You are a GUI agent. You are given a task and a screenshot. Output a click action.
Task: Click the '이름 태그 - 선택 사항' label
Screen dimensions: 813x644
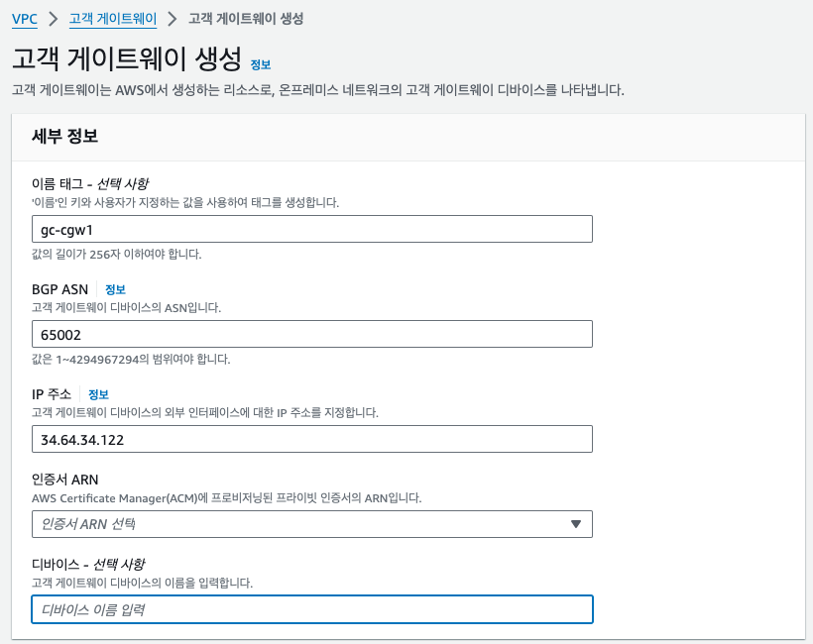pos(90,184)
